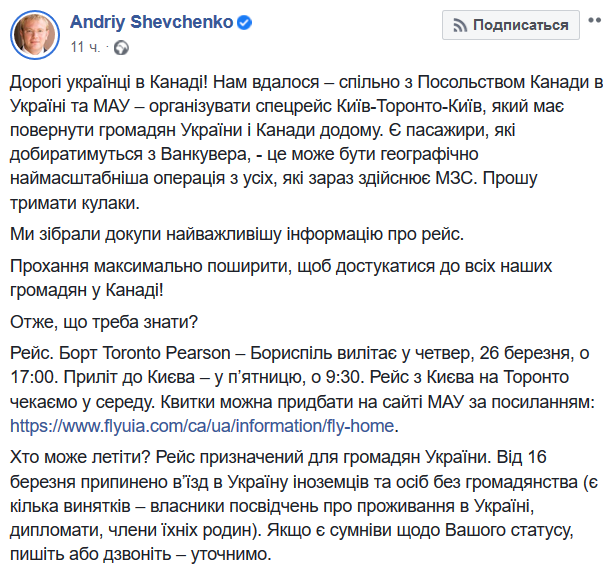Click the Подписаться follow button
603x570 pixels.
[511, 25]
